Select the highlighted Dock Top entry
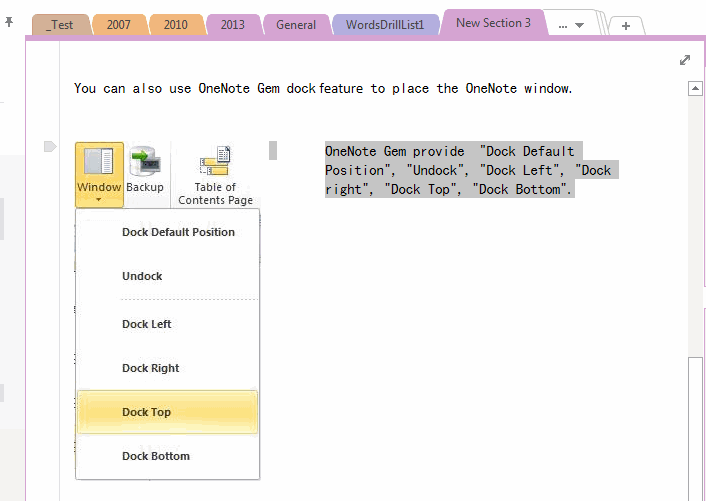Image resolution: width=706 pixels, height=501 pixels. coord(167,412)
